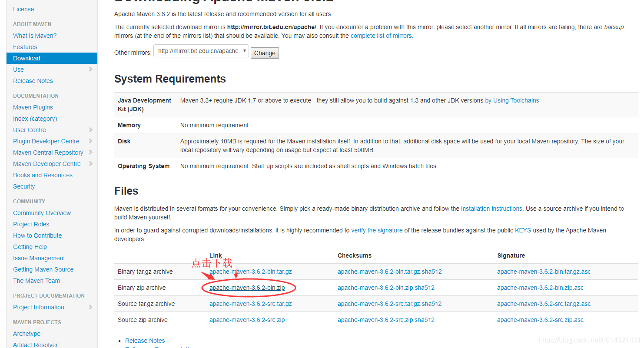Select 'Java Development Kit (JDK)' cell
This screenshot has height=348, width=644.
(144, 105)
